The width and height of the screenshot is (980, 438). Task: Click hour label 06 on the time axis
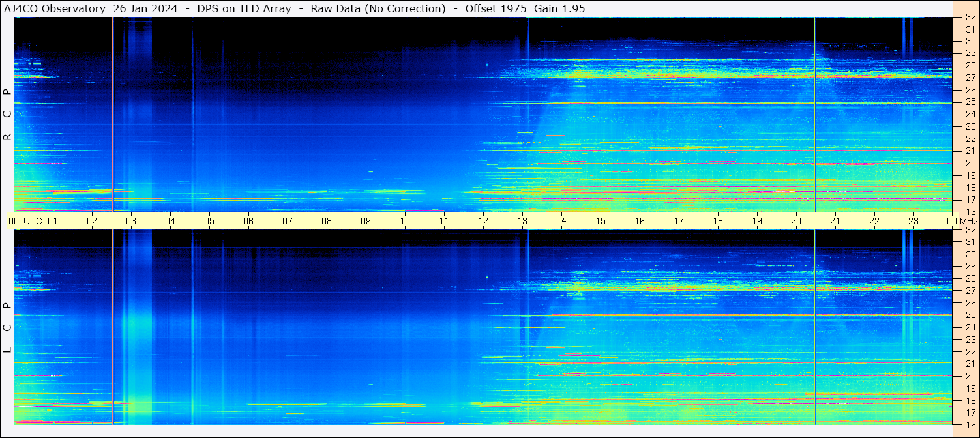(248, 221)
